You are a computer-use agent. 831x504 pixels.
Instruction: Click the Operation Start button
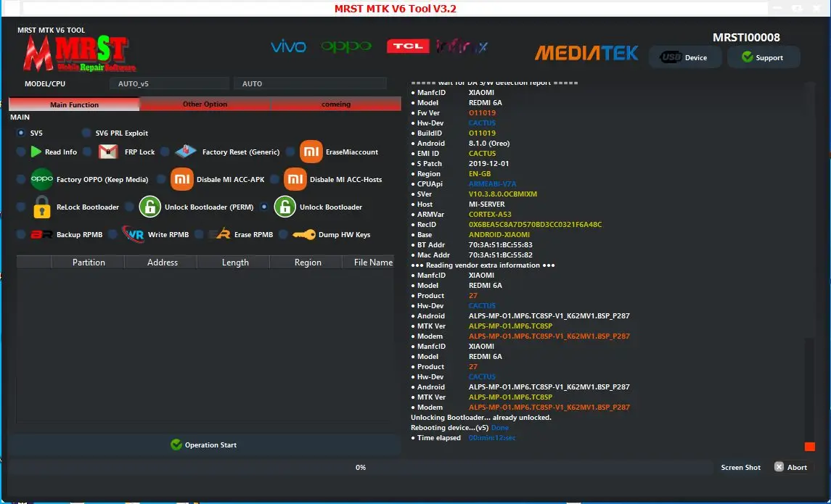[204, 445]
